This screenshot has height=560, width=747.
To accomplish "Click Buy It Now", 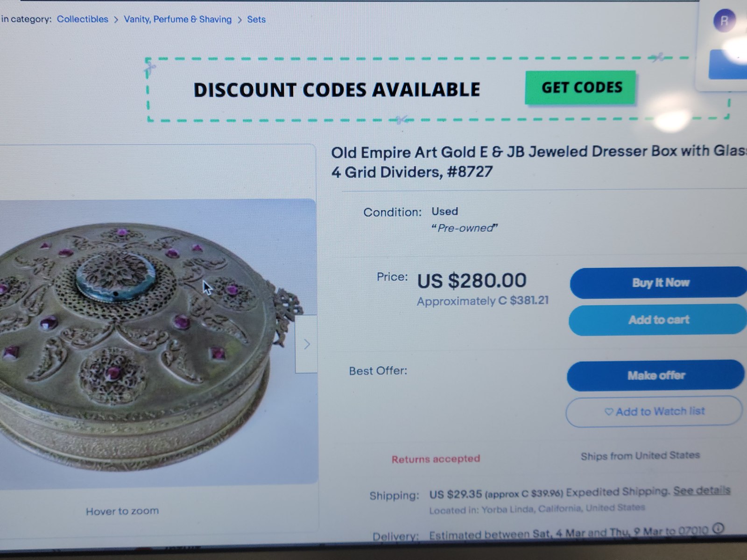I will pos(659,282).
